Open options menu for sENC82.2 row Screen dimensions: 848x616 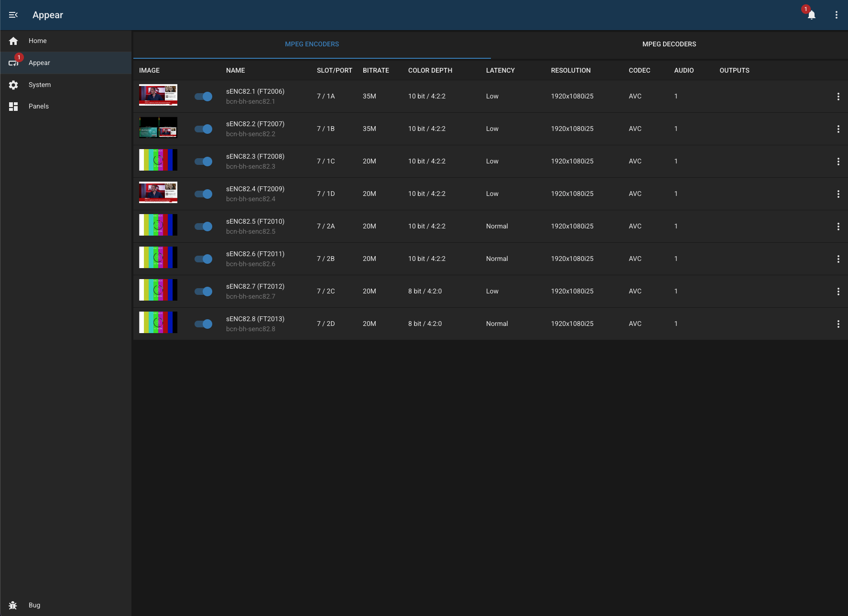coord(839,129)
